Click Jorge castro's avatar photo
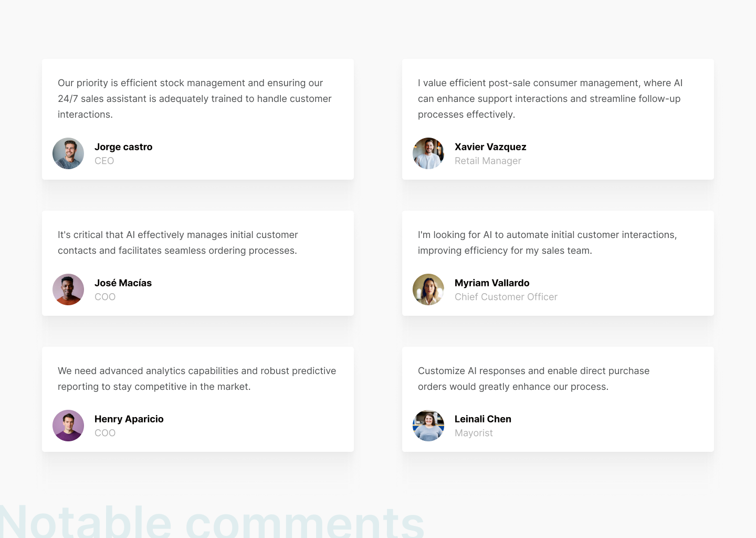 [x=68, y=153]
